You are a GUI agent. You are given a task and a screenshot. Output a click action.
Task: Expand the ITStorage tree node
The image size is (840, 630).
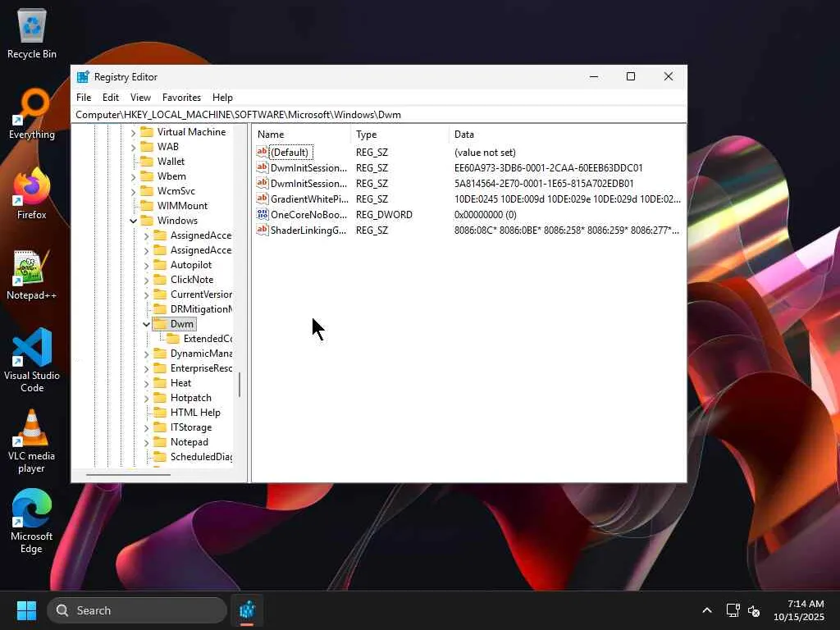(146, 427)
